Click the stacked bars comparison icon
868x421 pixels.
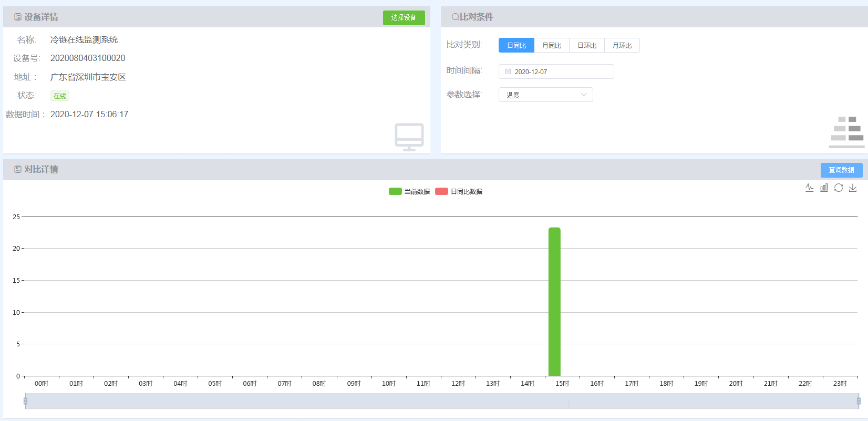click(846, 132)
